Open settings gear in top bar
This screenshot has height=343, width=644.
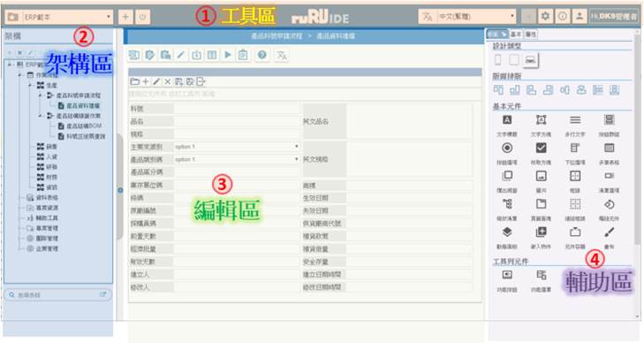point(545,17)
